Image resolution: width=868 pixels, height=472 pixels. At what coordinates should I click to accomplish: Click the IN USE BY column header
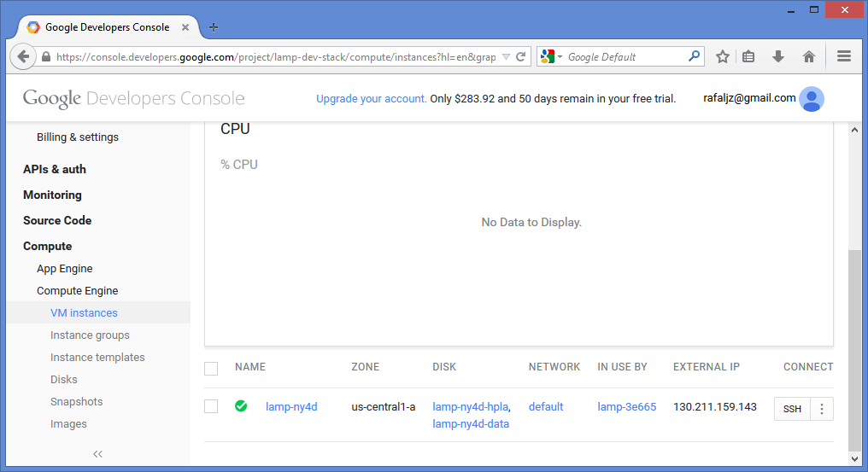[622, 367]
